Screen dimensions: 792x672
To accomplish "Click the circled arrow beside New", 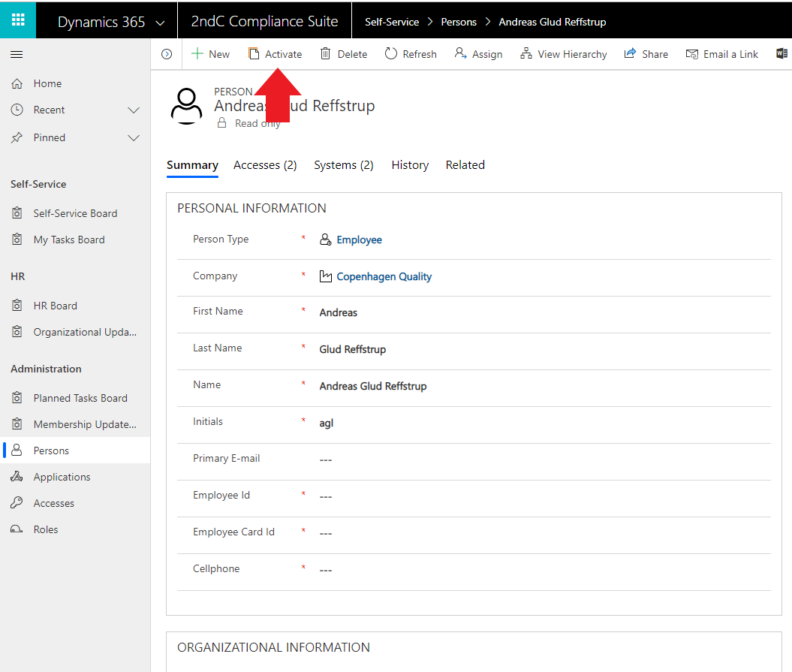I will [167, 54].
